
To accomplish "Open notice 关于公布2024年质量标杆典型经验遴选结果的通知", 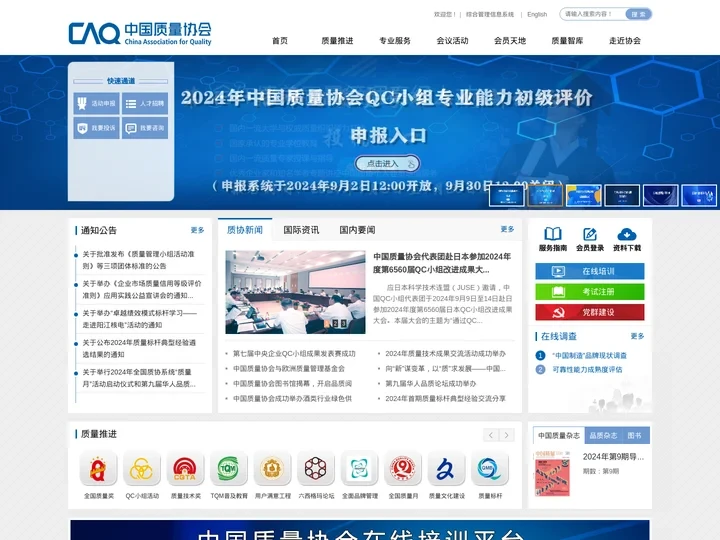I will (139, 349).
